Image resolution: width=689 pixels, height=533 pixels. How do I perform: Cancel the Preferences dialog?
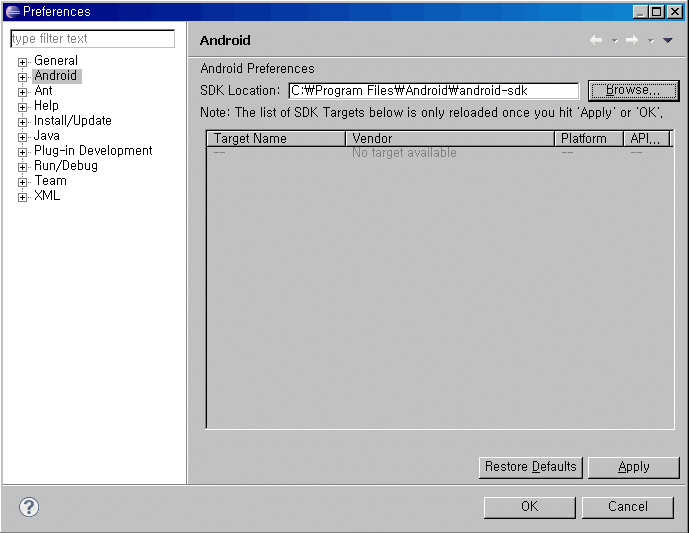coord(627,507)
